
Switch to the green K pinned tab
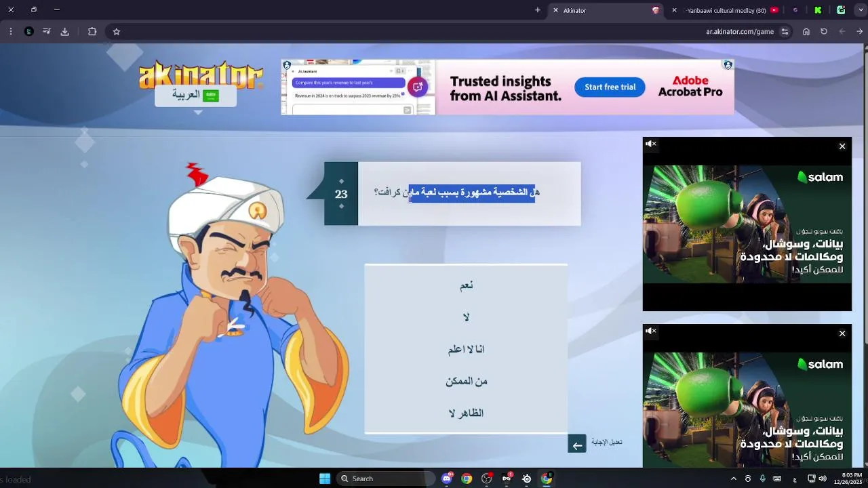(x=818, y=10)
